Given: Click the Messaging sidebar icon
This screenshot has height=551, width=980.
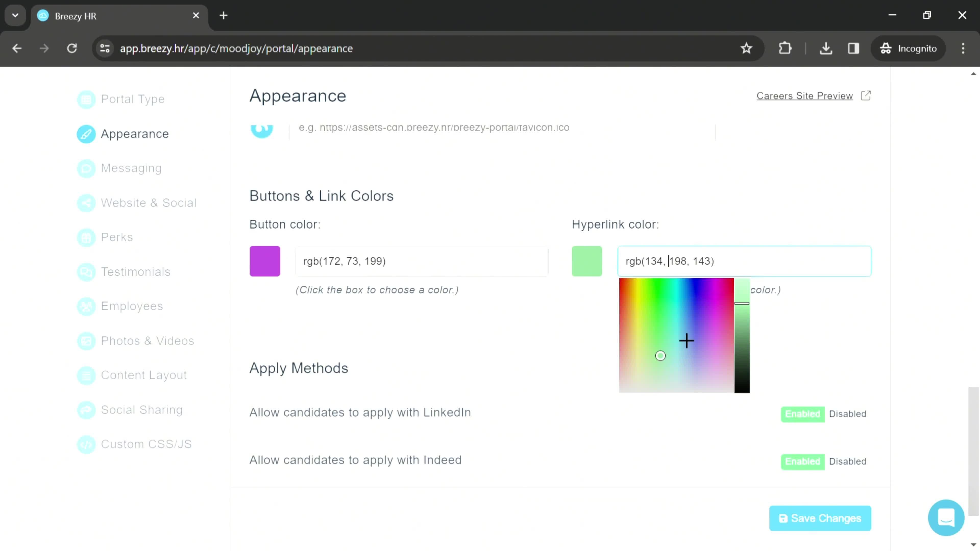Looking at the screenshot, I should coord(86,168).
